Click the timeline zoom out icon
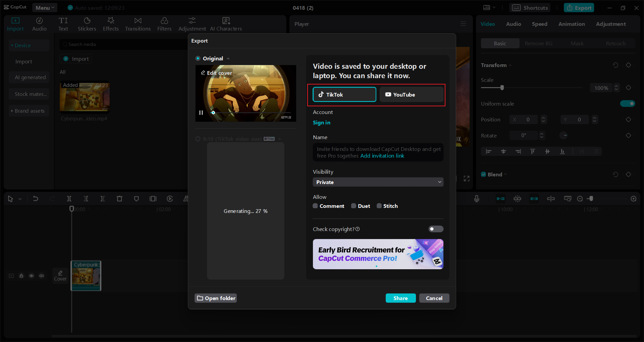Screen dimensions: 644x342 coord(580,199)
